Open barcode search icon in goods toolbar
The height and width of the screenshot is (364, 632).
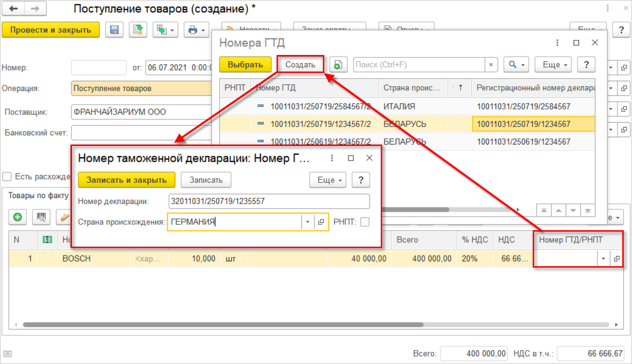click(x=41, y=217)
